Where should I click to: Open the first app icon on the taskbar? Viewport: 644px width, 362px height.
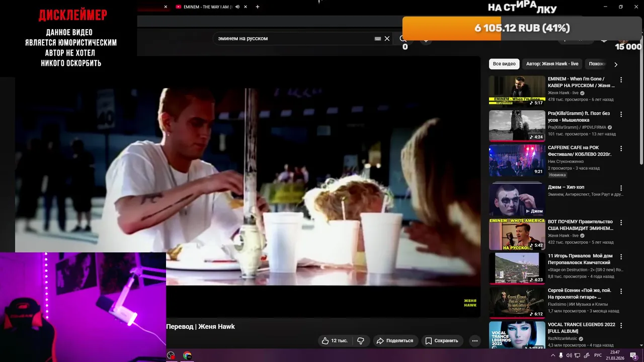(x=171, y=355)
